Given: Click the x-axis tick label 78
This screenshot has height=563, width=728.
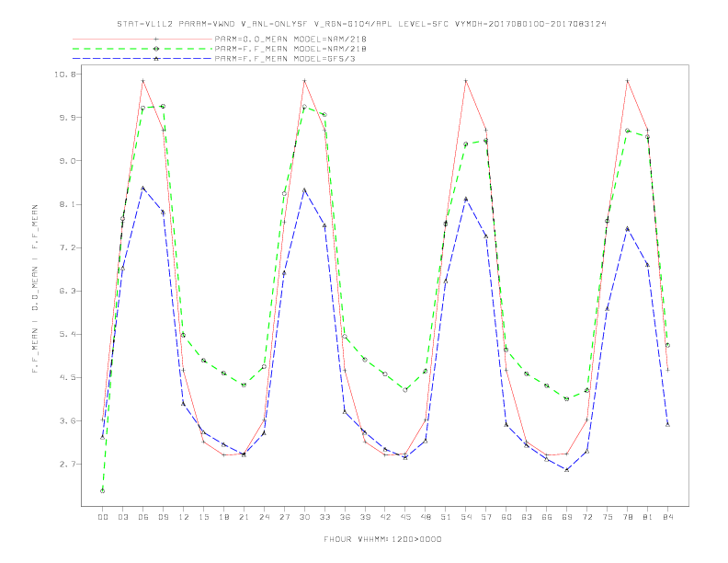Looking at the screenshot, I should [627, 517].
